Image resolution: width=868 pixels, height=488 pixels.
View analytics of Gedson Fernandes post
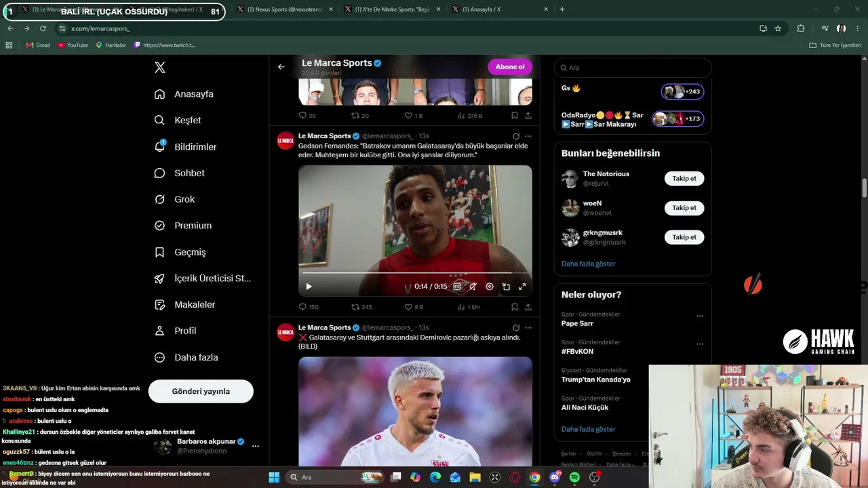pos(469,307)
